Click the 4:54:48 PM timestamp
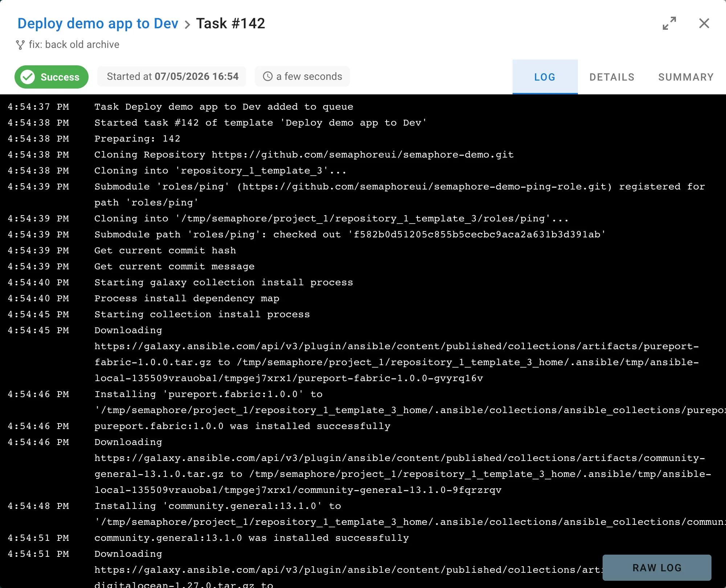This screenshot has height=588, width=726. click(38, 506)
